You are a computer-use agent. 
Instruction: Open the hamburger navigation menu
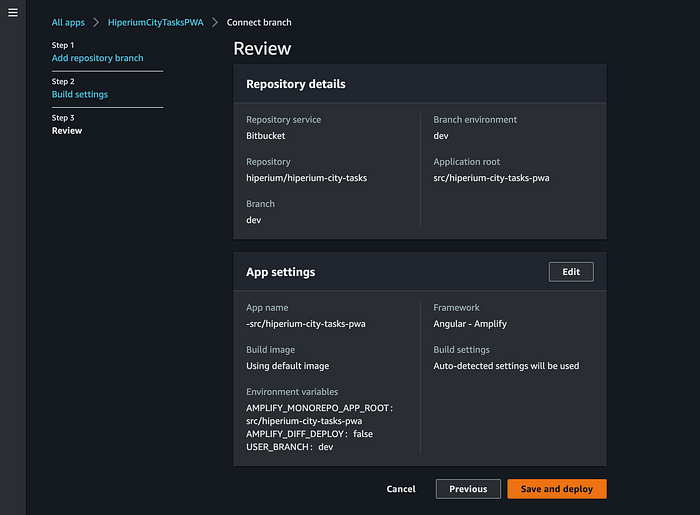(13, 12)
